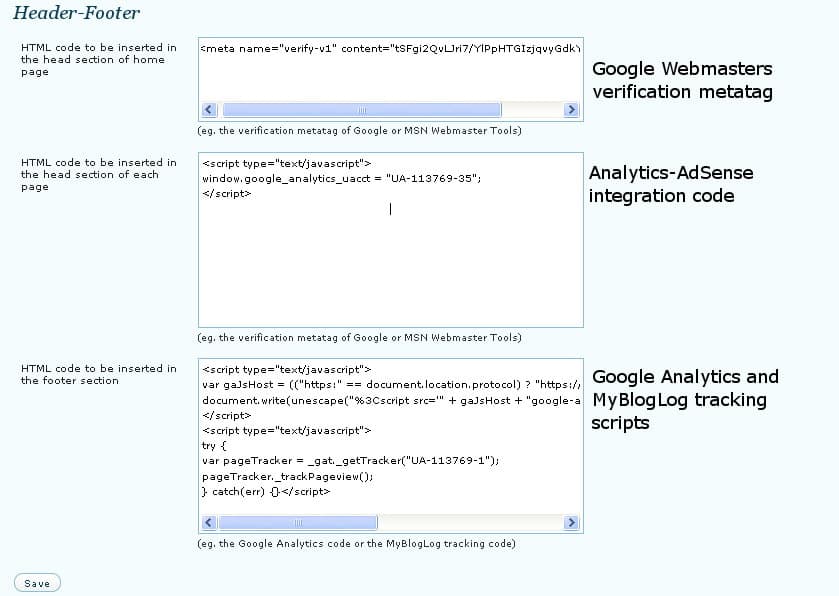Click the Save button
This screenshot has width=839, height=596.
(37, 583)
